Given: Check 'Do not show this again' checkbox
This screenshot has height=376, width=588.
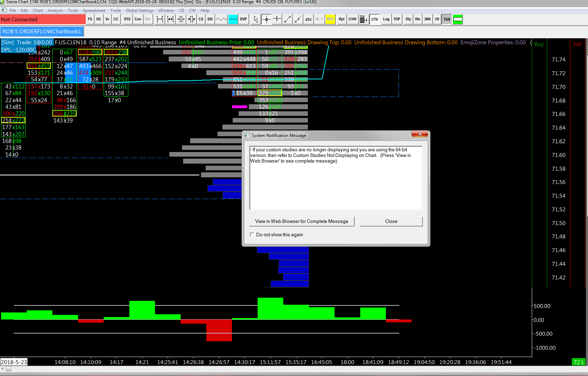Looking at the screenshot, I should [x=252, y=235].
